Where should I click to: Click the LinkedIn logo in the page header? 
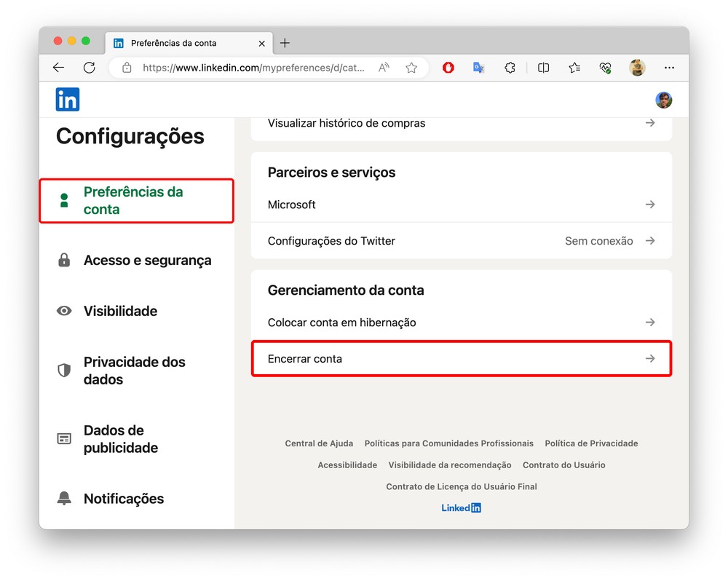point(67,100)
